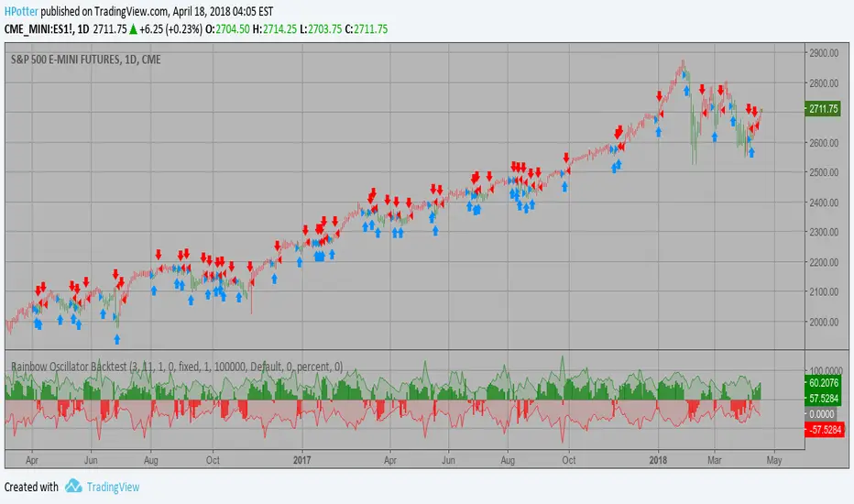The height and width of the screenshot is (504, 854).
Task: Click the TradingView logo icon
Action: pos(73,486)
